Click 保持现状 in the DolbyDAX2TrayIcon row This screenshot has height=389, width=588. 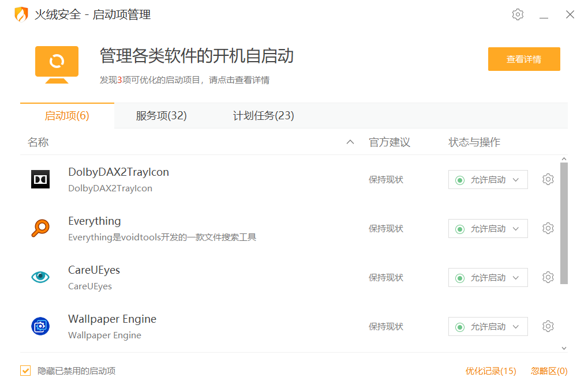[386, 180]
